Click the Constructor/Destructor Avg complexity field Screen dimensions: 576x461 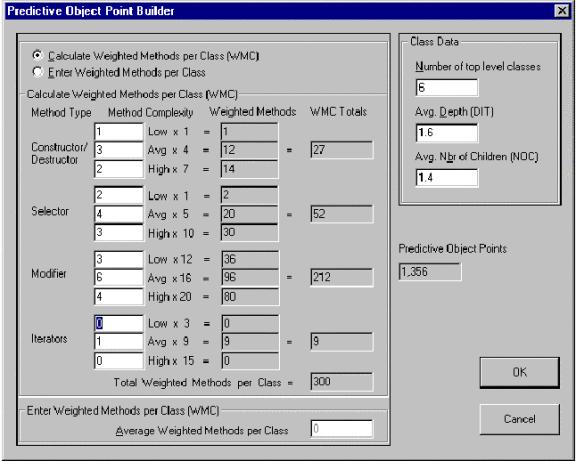(x=119, y=150)
